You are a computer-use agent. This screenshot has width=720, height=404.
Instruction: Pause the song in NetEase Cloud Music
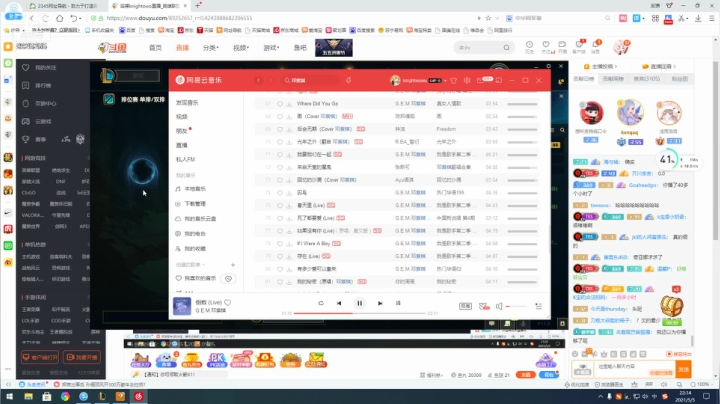coord(360,303)
